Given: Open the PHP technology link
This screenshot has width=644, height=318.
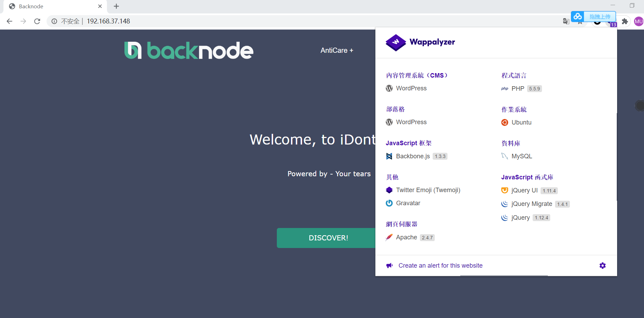Looking at the screenshot, I should point(518,89).
